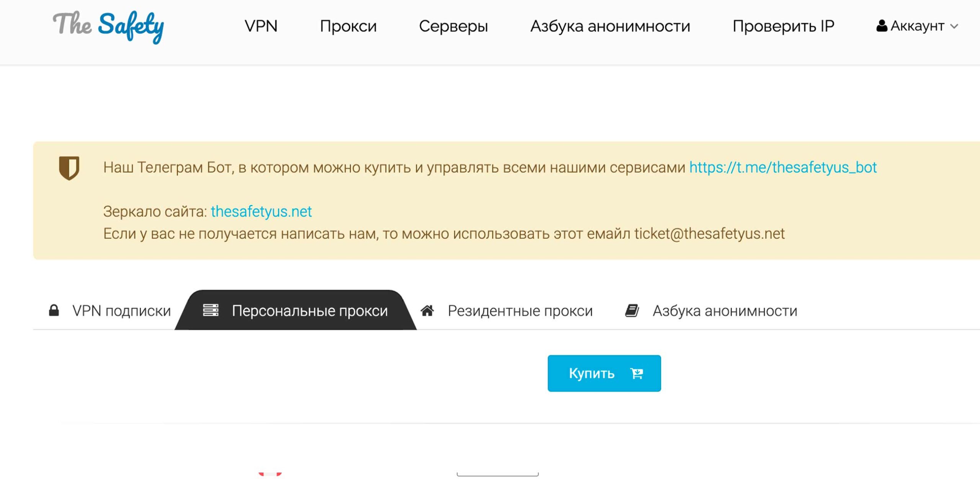Image resolution: width=980 pixels, height=479 pixels.
Task: Open the thesafetyus.net mirror link
Action: [x=261, y=212]
